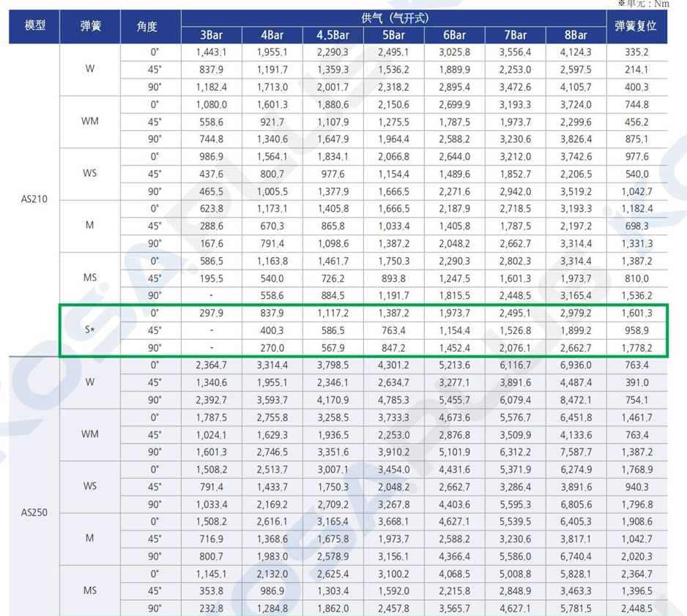The image size is (687, 616).
Task: Select the 2,979.2 cell in 8Bar column
Action: 576,313
